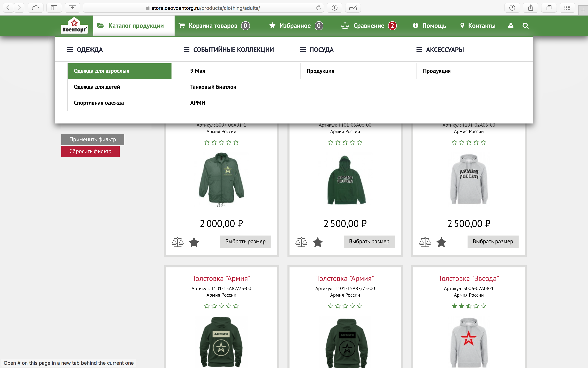
Task: Open the 9 Мая collection
Action: point(236,71)
